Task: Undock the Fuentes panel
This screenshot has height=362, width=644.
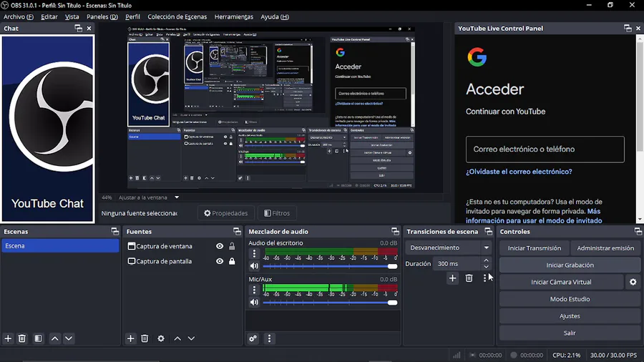Action: tap(237, 232)
